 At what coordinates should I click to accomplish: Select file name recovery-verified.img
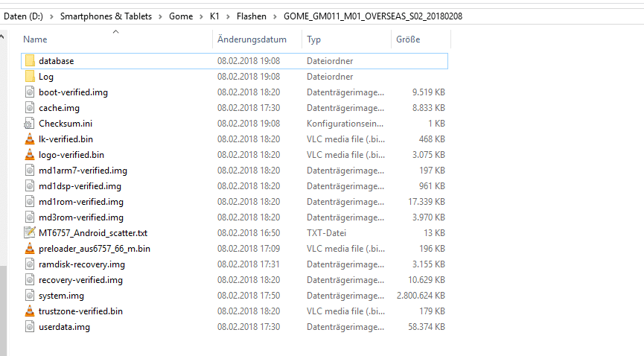(x=80, y=280)
